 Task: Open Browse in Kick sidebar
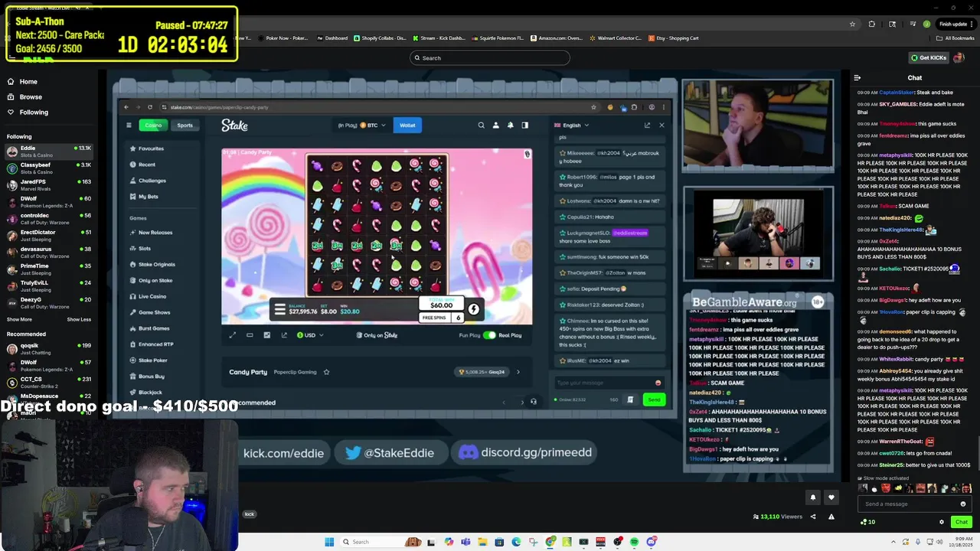pos(24,96)
